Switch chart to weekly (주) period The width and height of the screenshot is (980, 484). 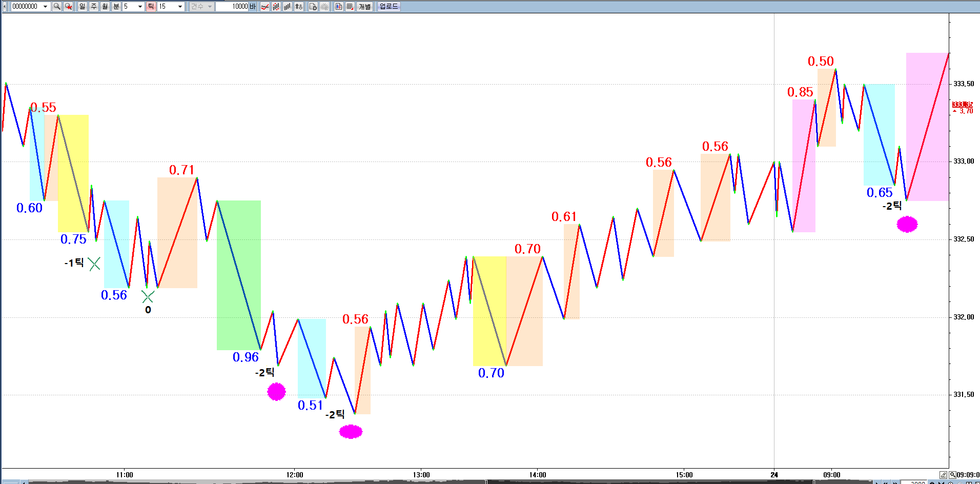point(94,7)
